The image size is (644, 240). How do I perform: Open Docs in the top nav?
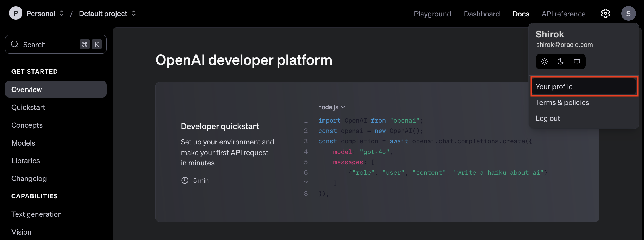coord(521,14)
